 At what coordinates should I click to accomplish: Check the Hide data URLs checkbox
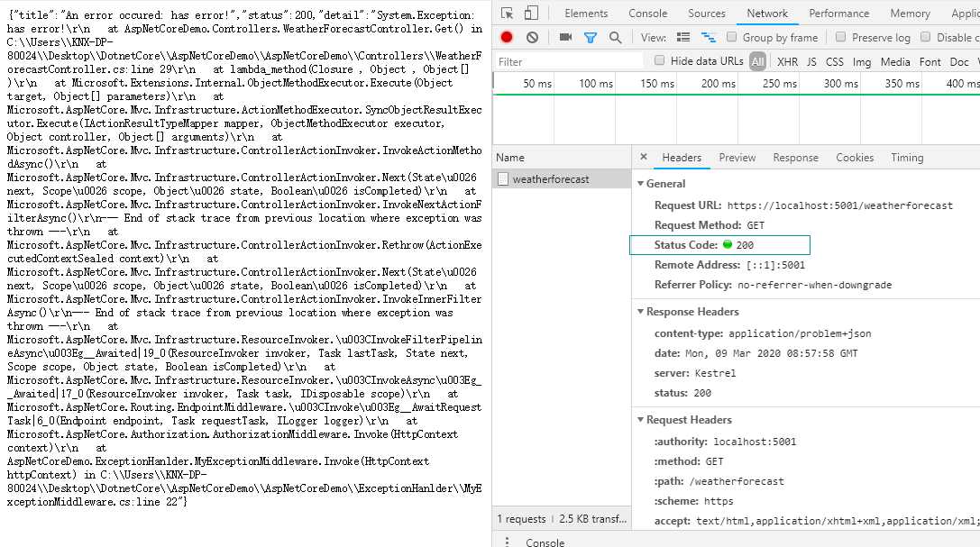click(659, 60)
